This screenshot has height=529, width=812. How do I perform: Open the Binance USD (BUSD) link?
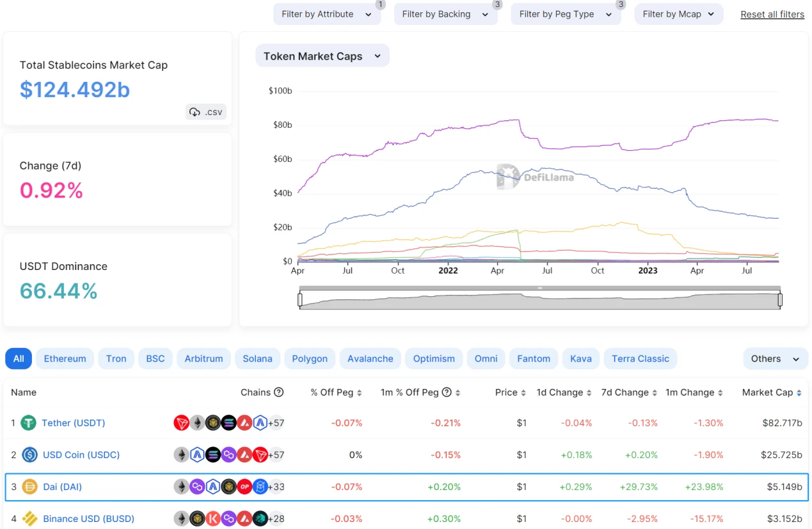tap(88, 519)
